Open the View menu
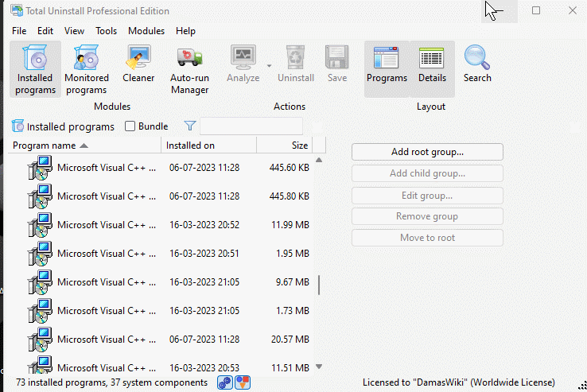Viewport: 587px width, 392px height. pos(74,31)
